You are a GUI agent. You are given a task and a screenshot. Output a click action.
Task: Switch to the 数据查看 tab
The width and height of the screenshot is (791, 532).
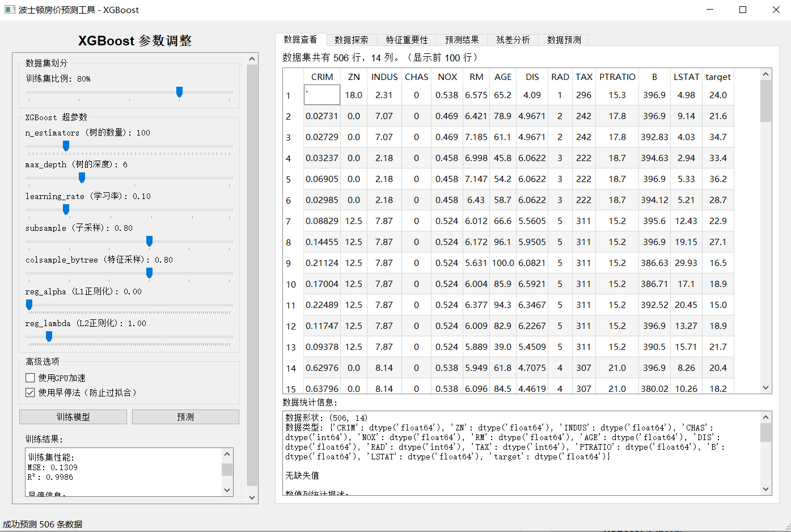point(301,40)
